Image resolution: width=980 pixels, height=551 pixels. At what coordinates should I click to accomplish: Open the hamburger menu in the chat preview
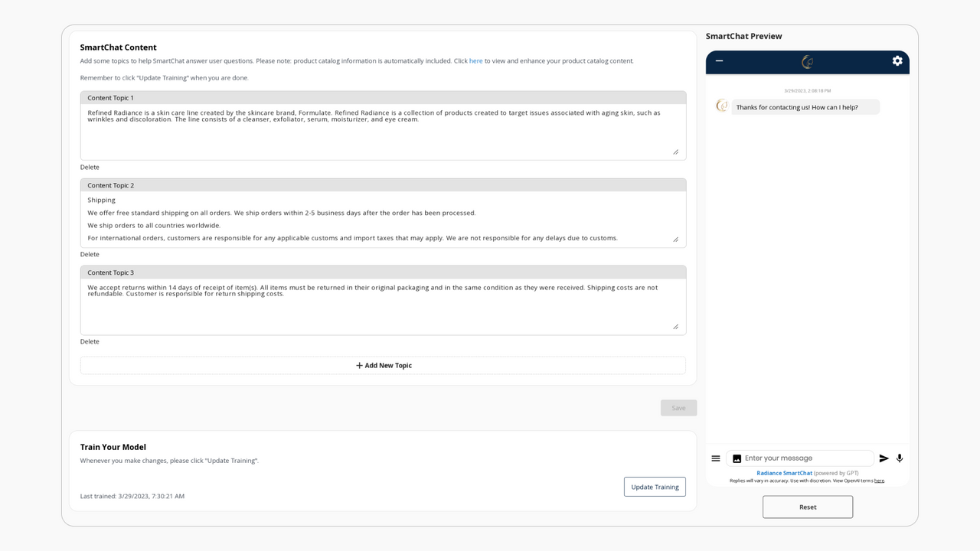[715, 458]
